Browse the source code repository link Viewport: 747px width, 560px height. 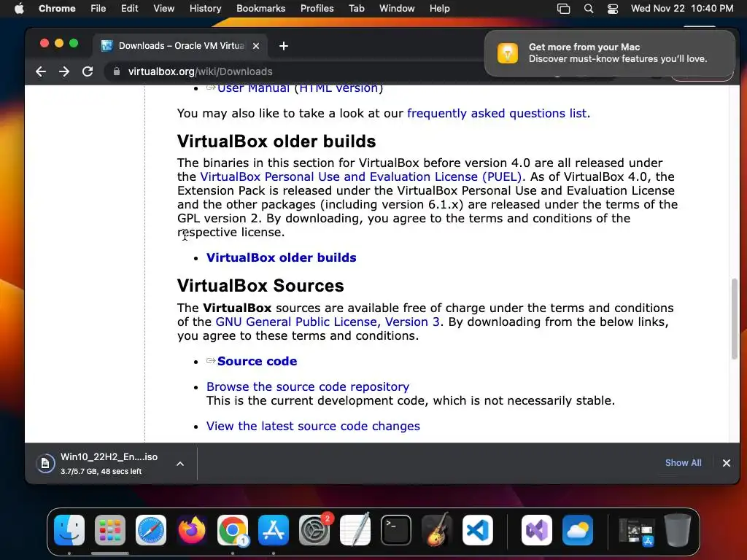pos(307,386)
